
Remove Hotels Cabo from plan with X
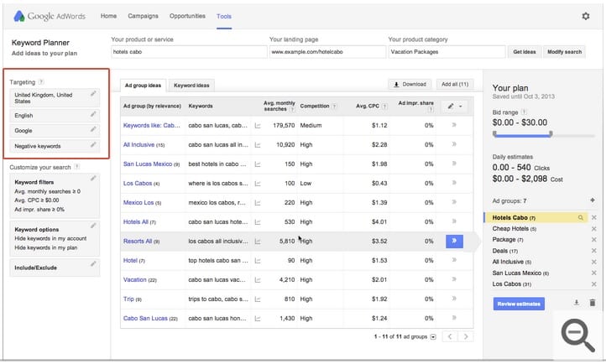(x=594, y=218)
